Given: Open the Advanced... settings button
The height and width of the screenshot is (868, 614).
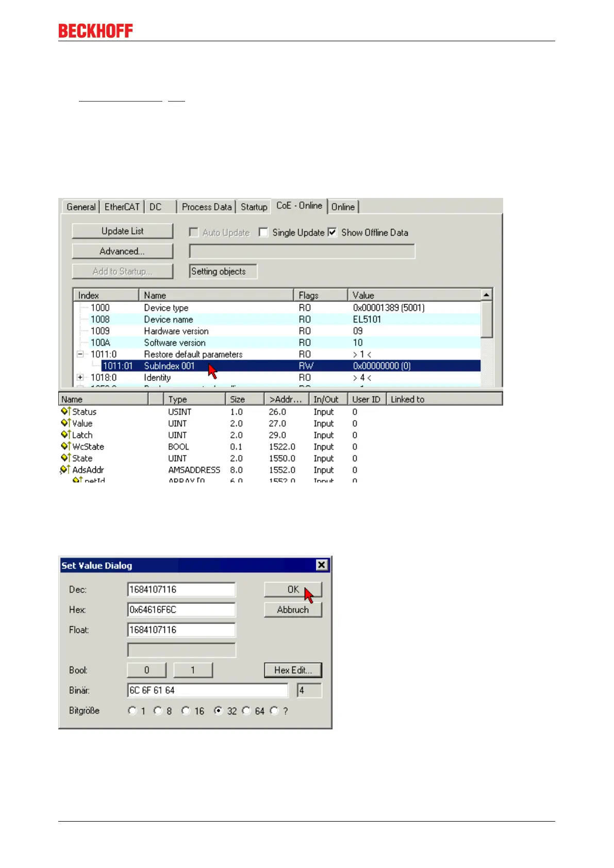Looking at the screenshot, I should 123,251.
